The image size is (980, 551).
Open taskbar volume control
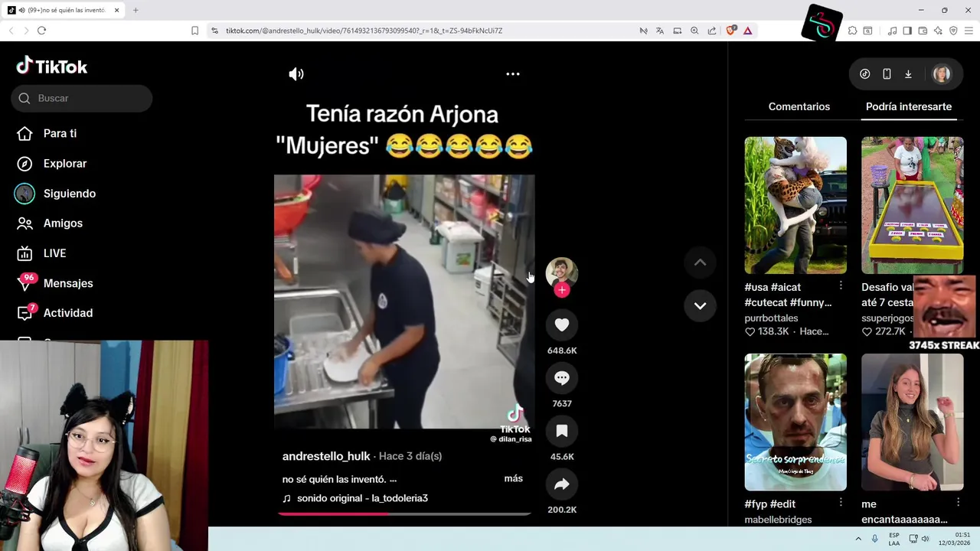(x=925, y=539)
